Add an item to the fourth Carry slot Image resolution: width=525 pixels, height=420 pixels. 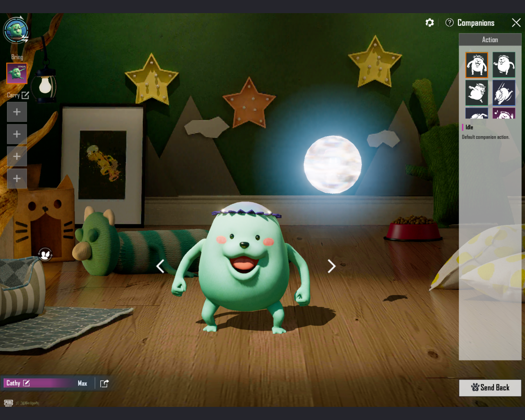[17, 178]
